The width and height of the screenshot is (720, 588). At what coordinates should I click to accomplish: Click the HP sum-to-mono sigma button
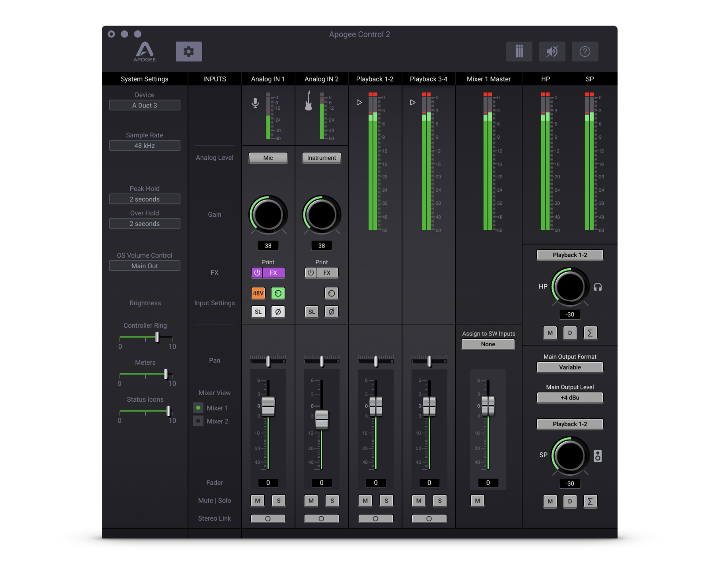coord(590,333)
